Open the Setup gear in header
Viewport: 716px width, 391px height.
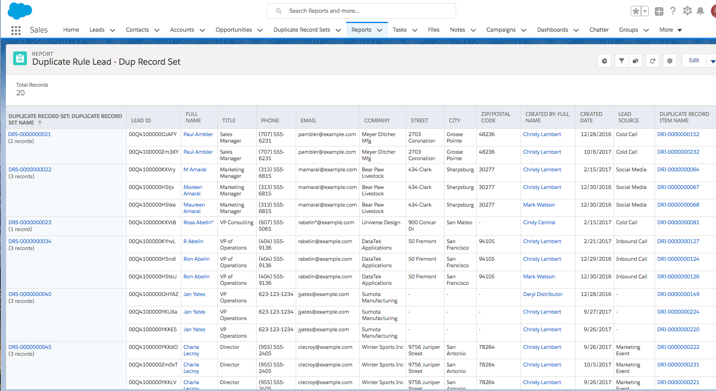687,11
